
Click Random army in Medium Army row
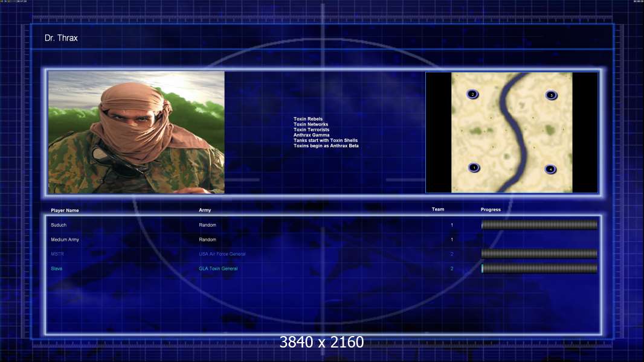click(207, 240)
